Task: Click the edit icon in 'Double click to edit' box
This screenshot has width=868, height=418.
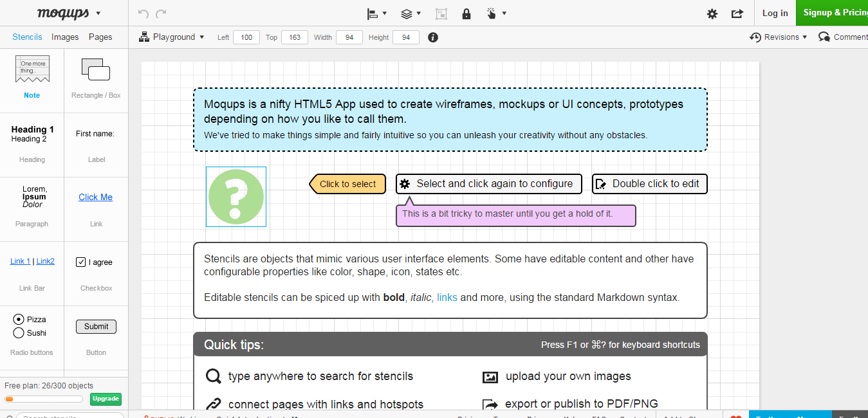Action: point(601,184)
